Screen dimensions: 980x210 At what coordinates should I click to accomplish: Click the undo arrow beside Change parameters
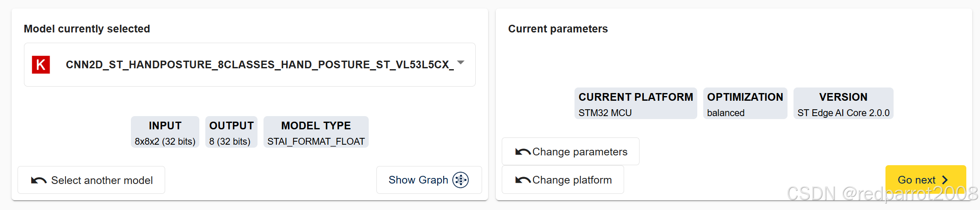[523, 152]
